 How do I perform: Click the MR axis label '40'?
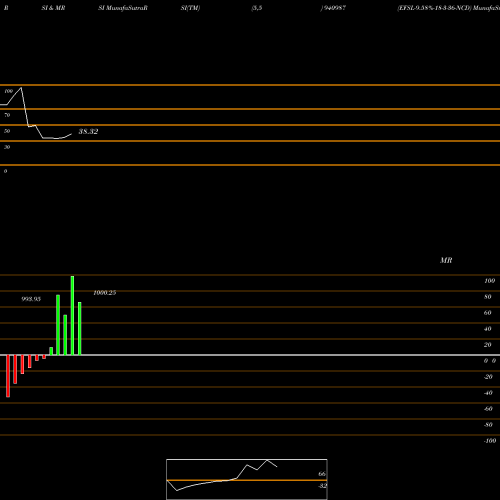pyautogui.click(x=488, y=329)
